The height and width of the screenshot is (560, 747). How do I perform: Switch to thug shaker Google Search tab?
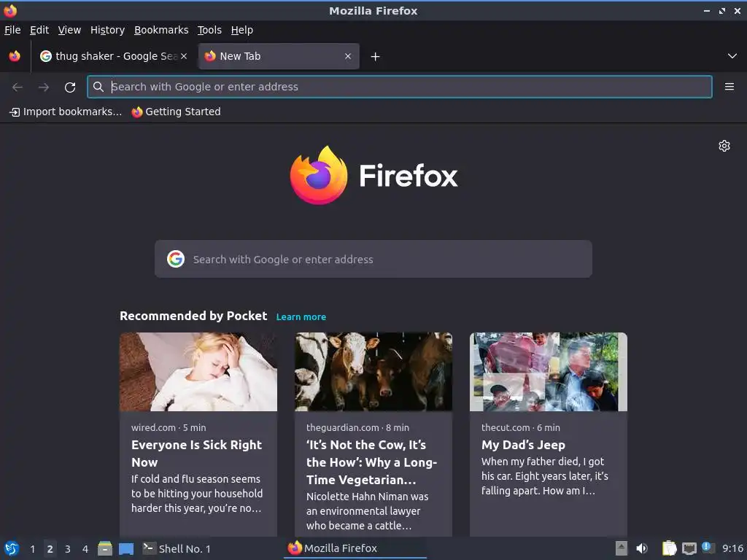click(x=113, y=56)
